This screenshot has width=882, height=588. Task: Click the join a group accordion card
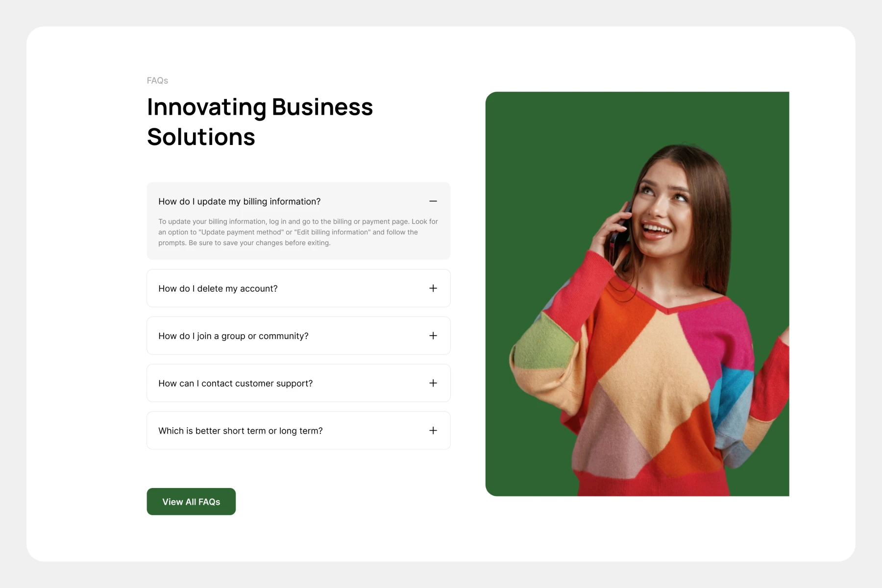pyautogui.click(x=298, y=336)
